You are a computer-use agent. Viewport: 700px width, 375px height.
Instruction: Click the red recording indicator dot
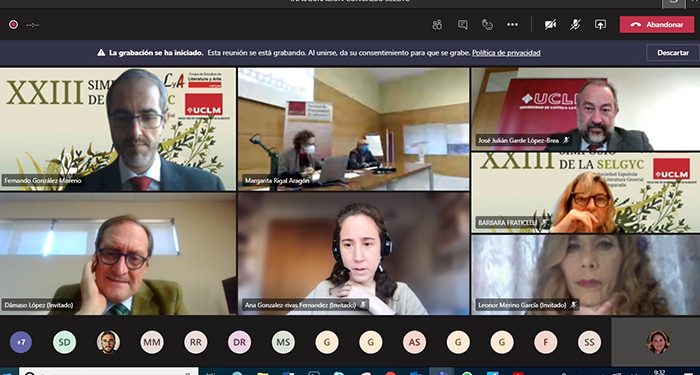click(x=13, y=25)
